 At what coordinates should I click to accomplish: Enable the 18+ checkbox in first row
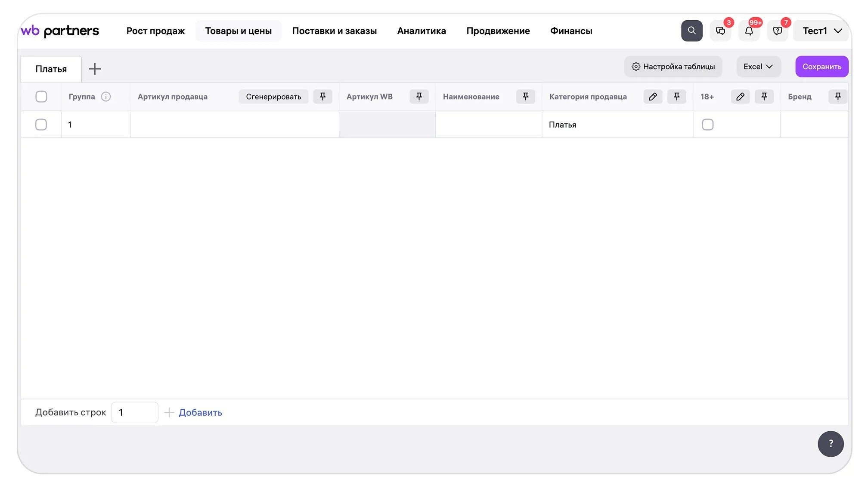pos(707,125)
